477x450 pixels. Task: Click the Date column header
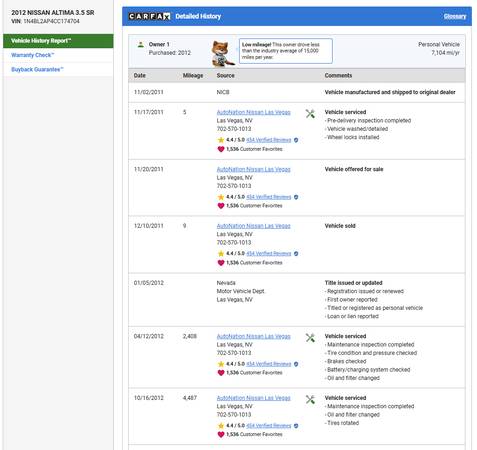pos(140,75)
